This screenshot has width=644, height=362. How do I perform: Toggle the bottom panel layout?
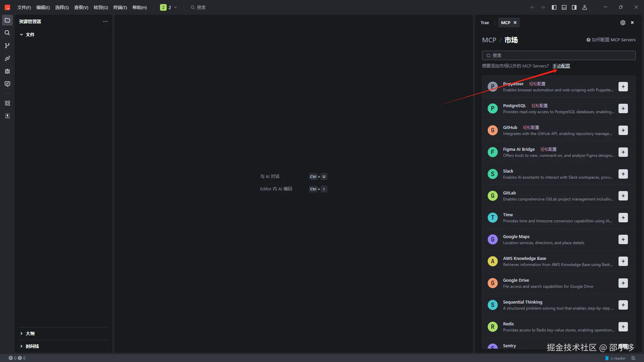click(564, 7)
